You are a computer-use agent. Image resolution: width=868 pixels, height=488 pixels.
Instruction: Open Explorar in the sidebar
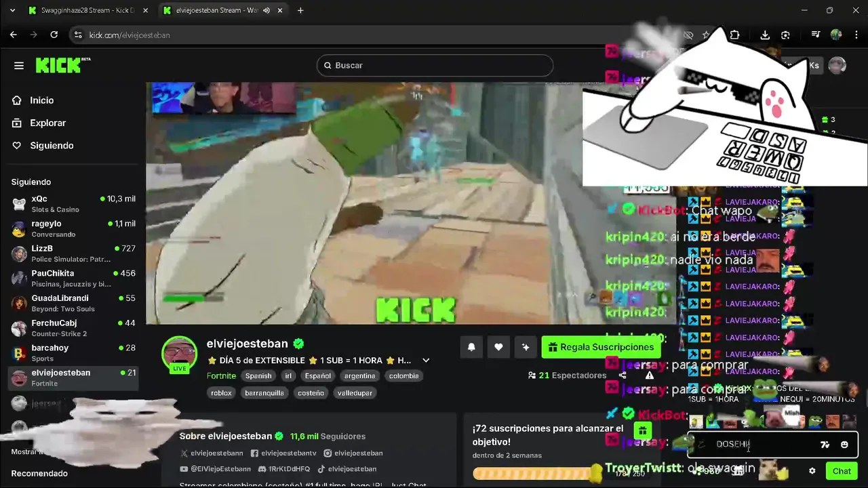point(47,123)
